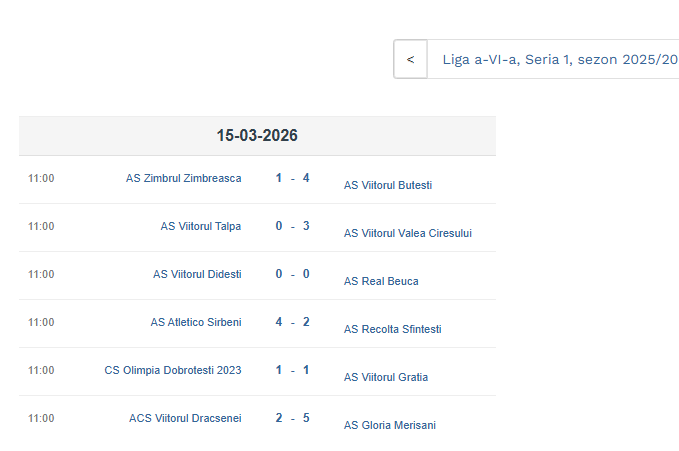This screenshot has height=451, width=679.
Task: View the 1 - 1 Dobrotesti match score
Action: click(x=293, y=370)
